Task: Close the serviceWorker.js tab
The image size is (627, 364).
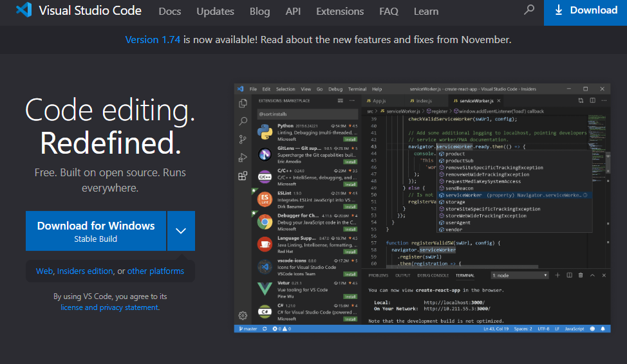Action: (x=499, y=101)
